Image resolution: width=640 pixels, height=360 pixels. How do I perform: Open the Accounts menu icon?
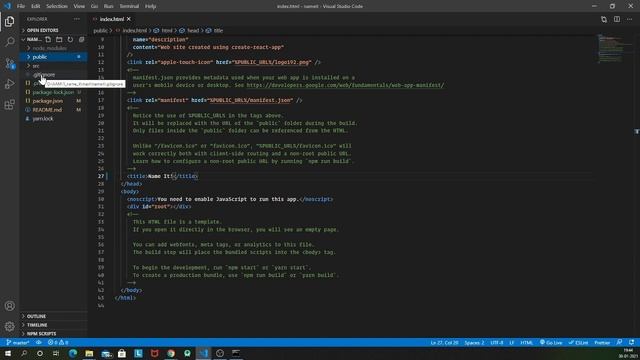tap(9, 306)
